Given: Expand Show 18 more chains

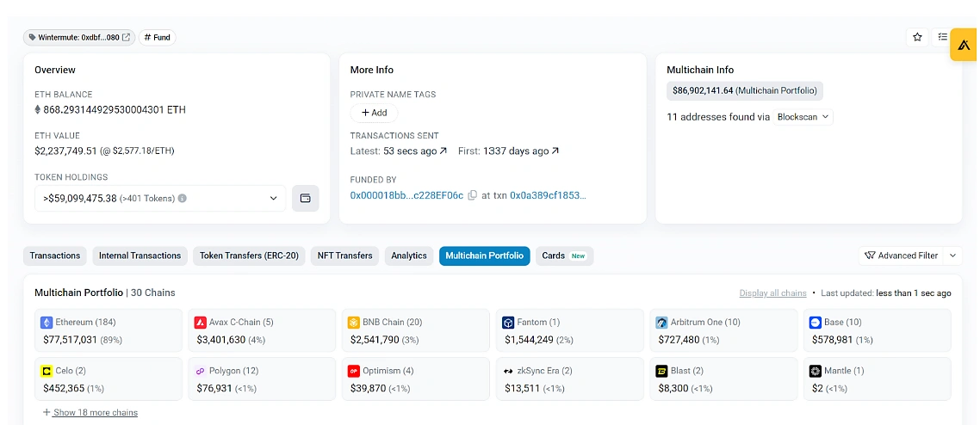Looking at the screenshot, I should coord(90,412).
